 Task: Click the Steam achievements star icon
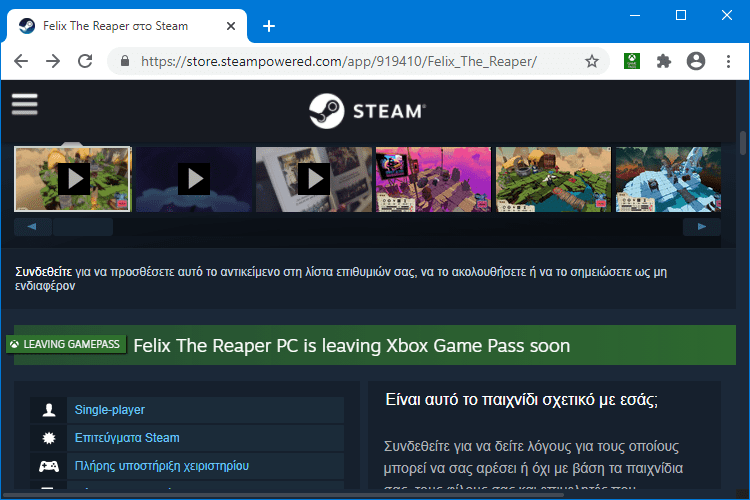[x=49, y=438]
